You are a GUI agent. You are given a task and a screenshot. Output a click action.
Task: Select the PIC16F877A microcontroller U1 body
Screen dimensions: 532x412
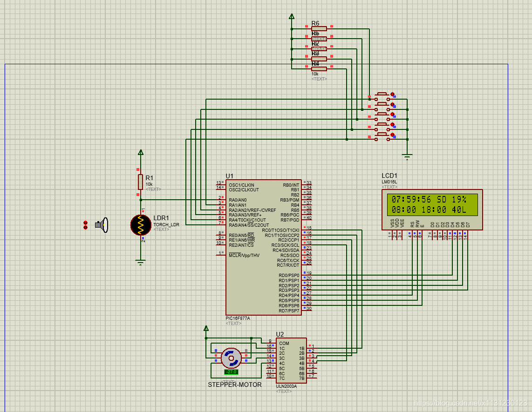264,247
